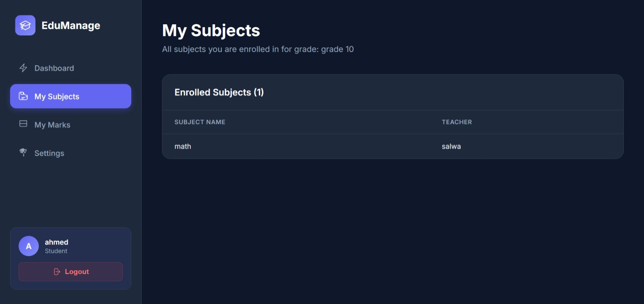The image size is (644, 304).
Task: Select the math subject row
Action: [x=183, y=146]
